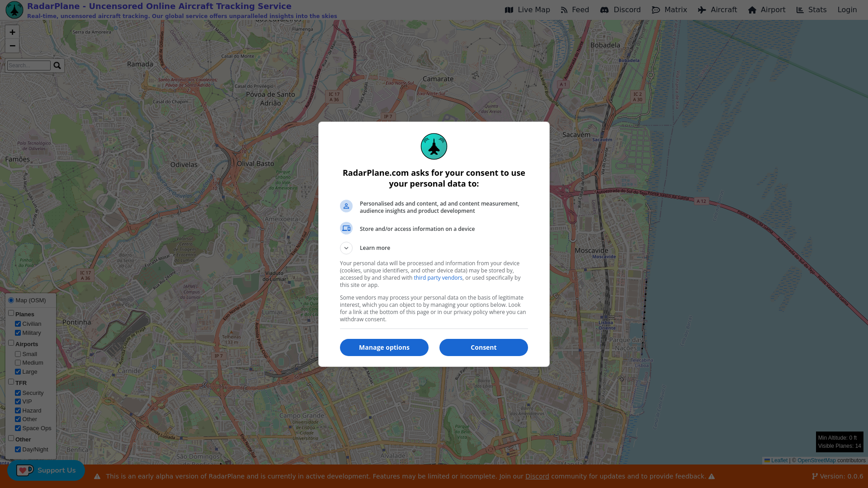The height and width of the screenshot is (488, 868).
Task: Uncheck the Military planes checkbox
Action: coord(18,333)
